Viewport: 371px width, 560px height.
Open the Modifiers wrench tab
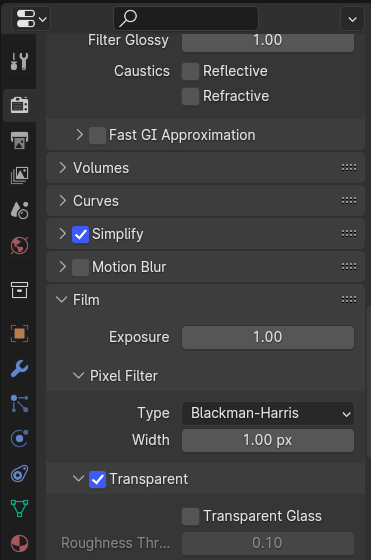coord(19,369)
